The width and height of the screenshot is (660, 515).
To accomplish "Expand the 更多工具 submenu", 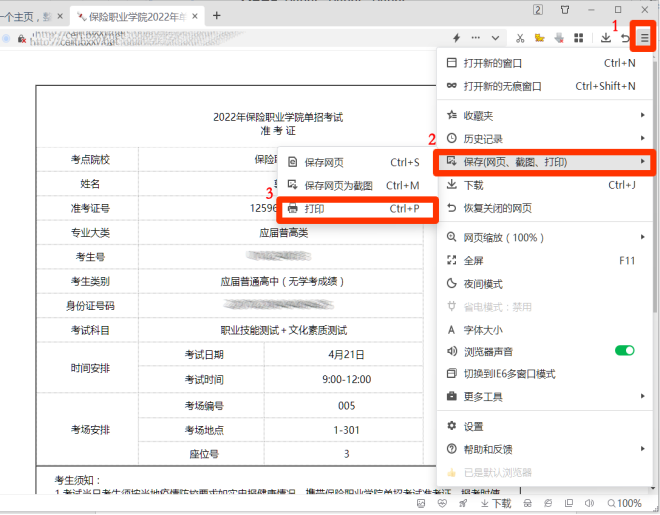I will [x=544, y=396].
